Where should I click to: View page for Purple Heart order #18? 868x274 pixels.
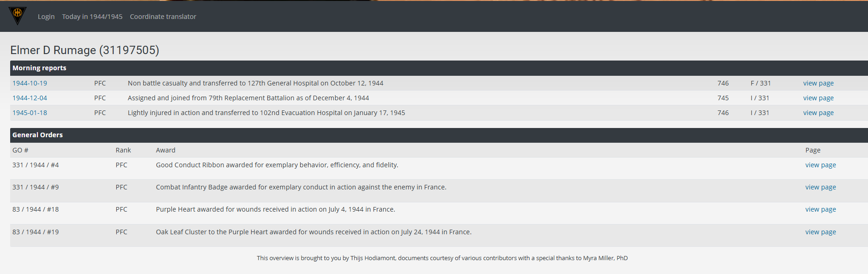820,209
